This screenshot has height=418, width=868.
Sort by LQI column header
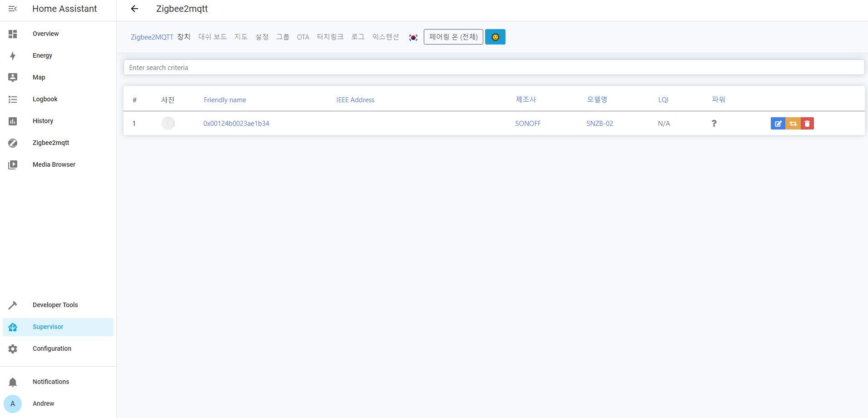point(663,100)
